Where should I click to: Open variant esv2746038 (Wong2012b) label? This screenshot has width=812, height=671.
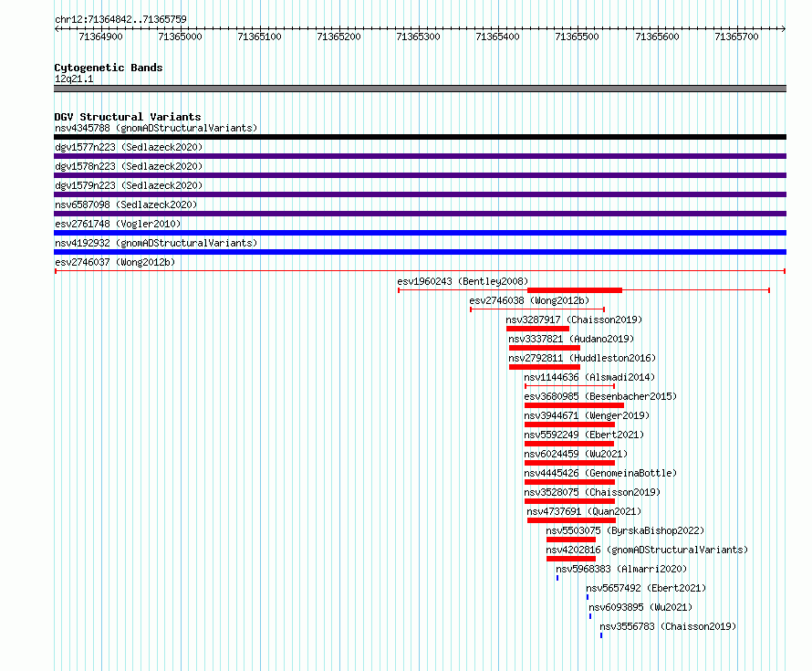point(529,300)
